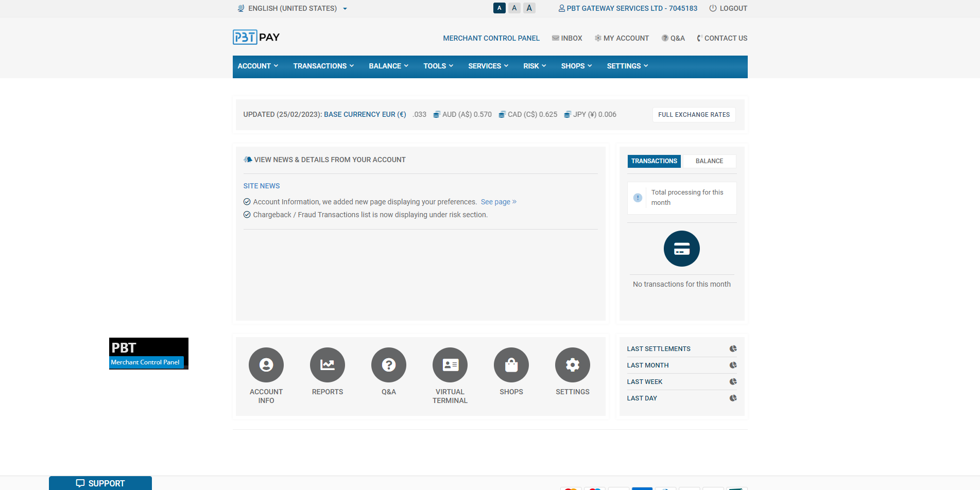
Task: Click the Shops bag icon
Action: coord(511,364)
